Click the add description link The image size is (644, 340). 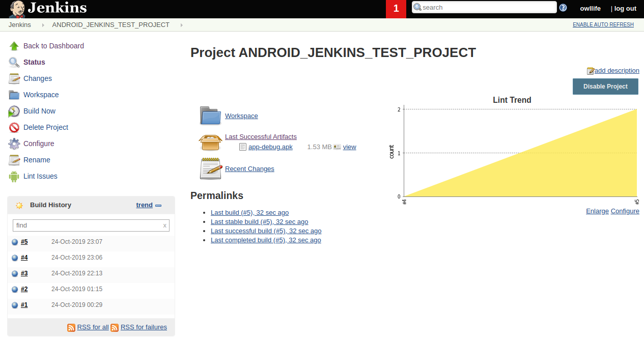(617, 71)
